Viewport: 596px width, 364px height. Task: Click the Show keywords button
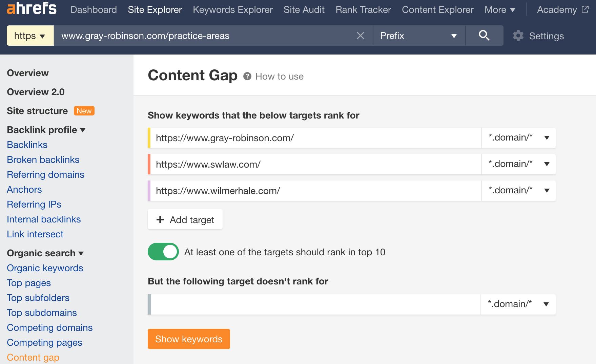pos(189,339)
